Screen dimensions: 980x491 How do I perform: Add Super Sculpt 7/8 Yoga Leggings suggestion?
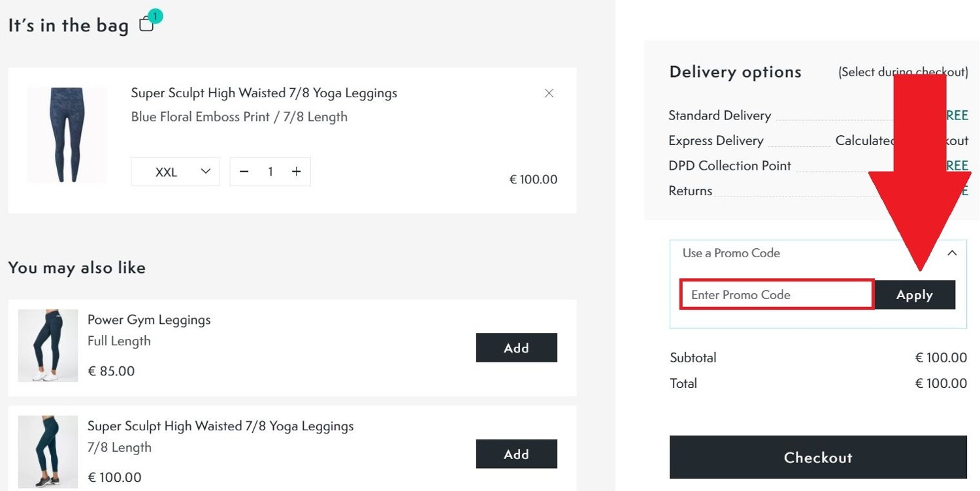tap(516, 454)
